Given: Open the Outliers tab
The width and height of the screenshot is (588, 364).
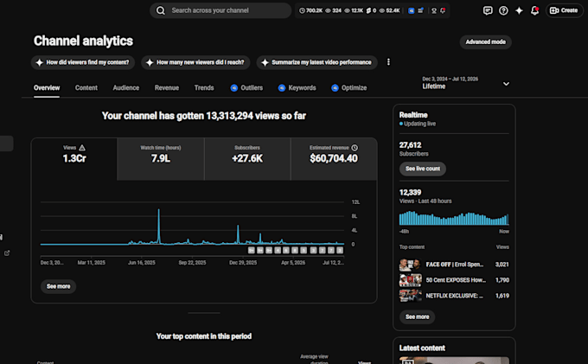Looking at the screenshot, I should point(246,87).
